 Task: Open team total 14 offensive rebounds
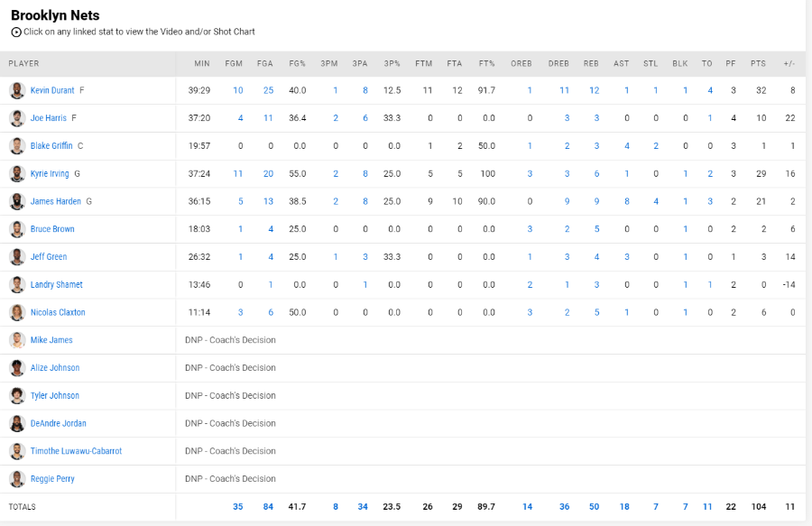tap(527, 507)
